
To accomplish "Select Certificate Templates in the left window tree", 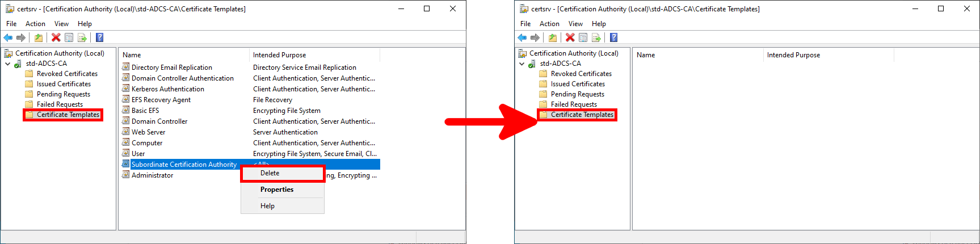I will pyautogui.click(x=68, y=115).
